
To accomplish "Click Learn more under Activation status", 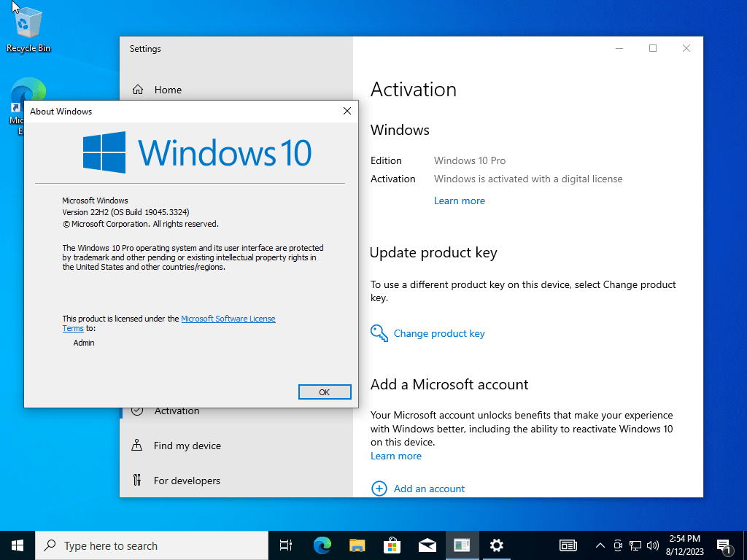I will pos(460,201).
